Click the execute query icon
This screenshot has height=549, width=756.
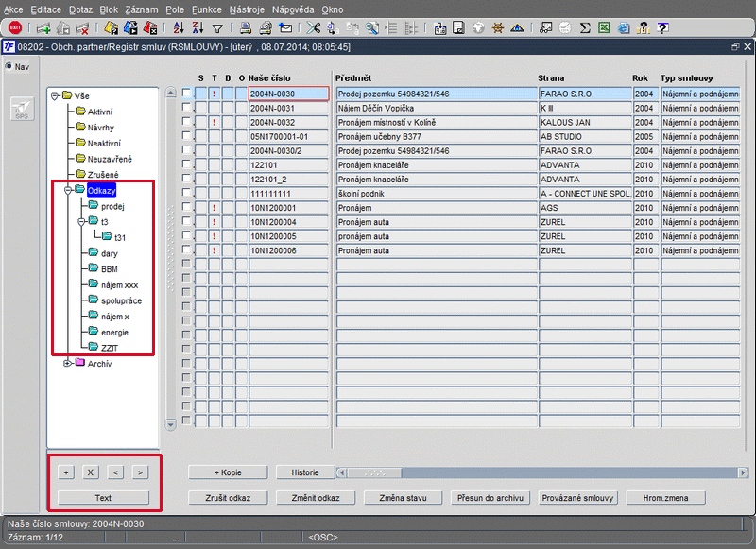tap(130, 28)
